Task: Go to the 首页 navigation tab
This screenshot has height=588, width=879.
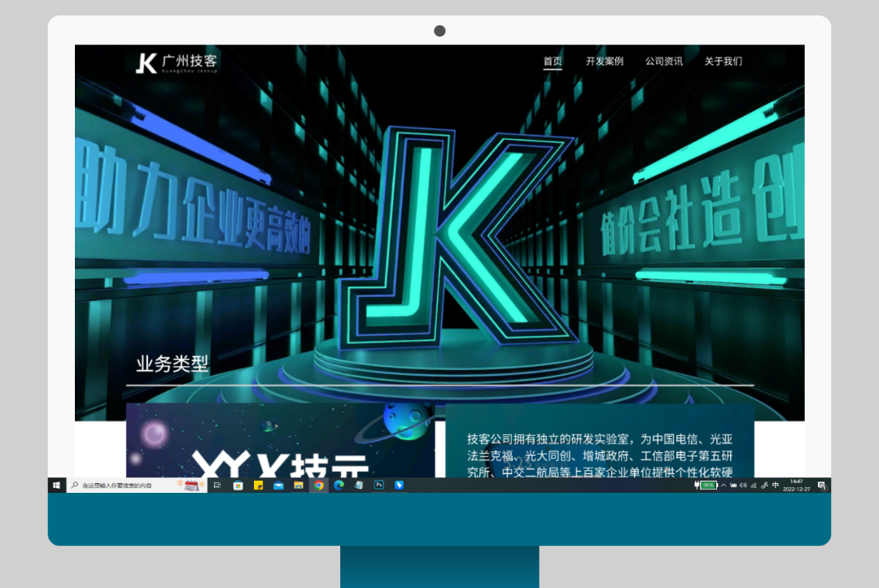Action: pos(553,61)
